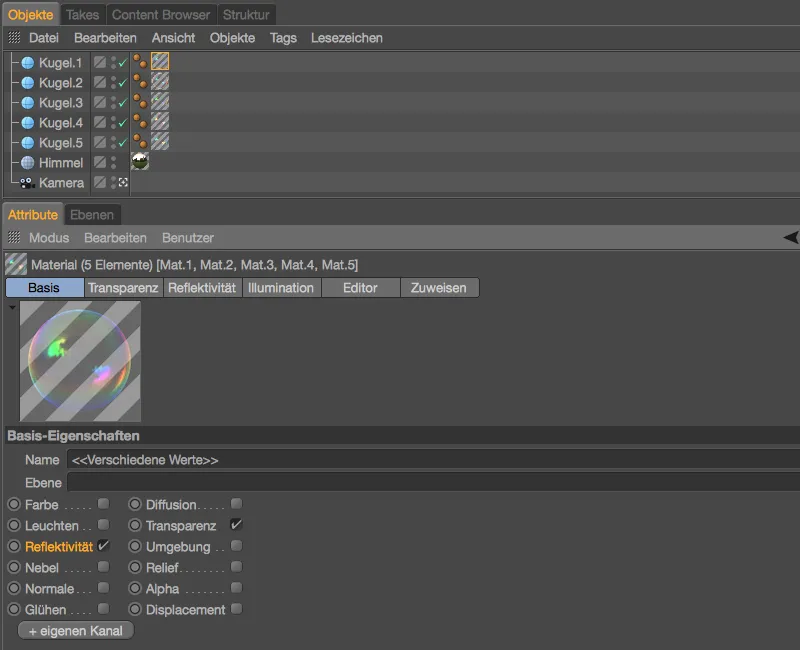Enable the Displacement channel checkbox
The width and height of the screenshot is (800, 650).
236,609
